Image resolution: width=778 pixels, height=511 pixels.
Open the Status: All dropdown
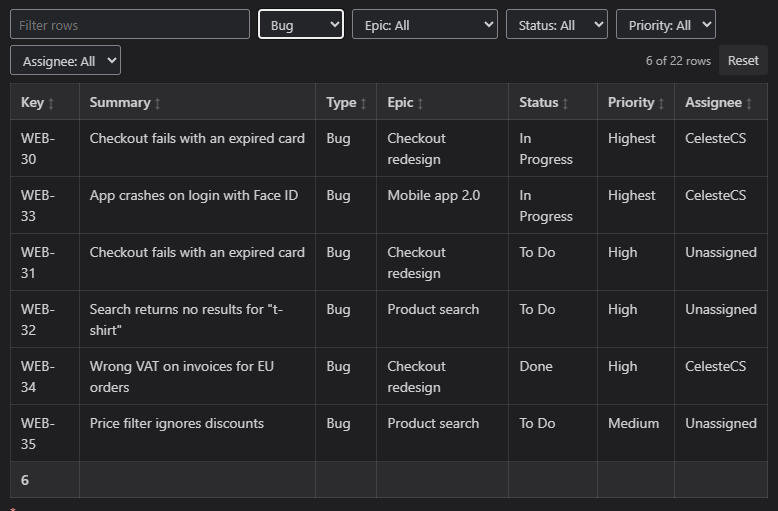pos(557,24)
